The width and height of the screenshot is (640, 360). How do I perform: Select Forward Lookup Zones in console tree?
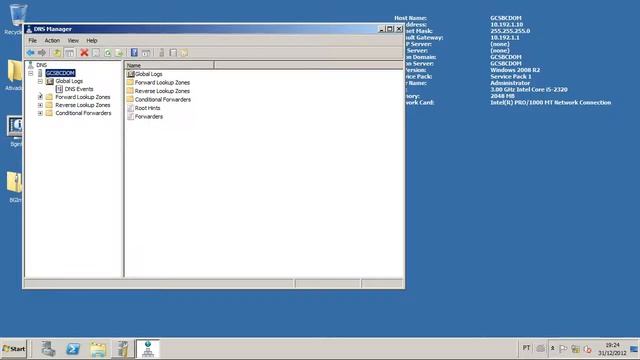pyautogui.click(x=83, y=97)
